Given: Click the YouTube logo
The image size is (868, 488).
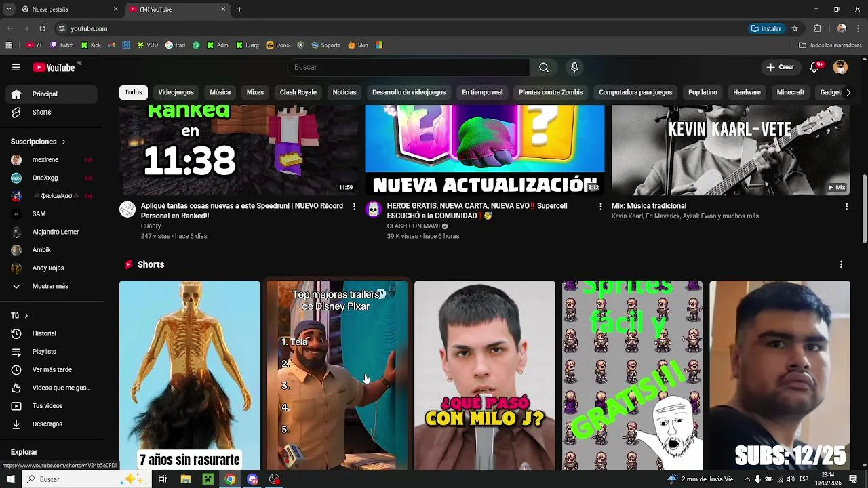Looking at the screenshot, I should pos(54,67).
